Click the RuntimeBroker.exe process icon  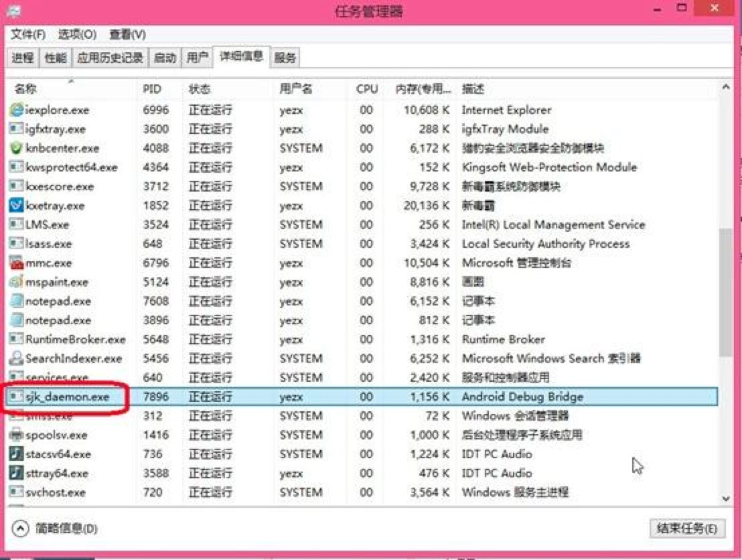pos(17,340)
